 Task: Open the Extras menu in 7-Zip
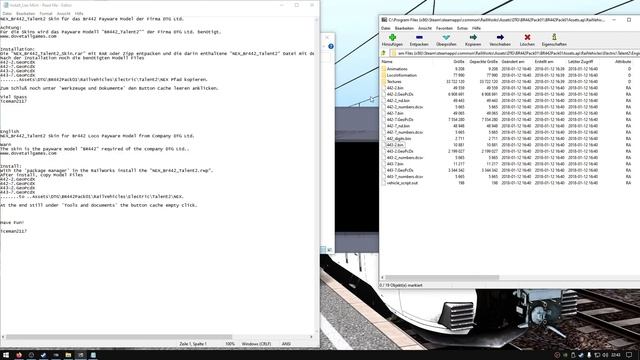coord(462,28)
